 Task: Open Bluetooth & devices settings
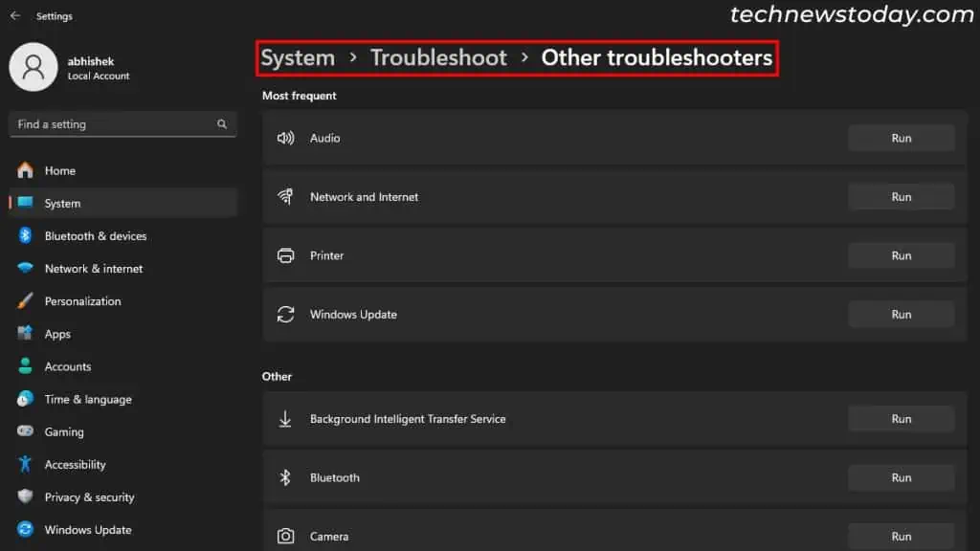pos(123,235)
